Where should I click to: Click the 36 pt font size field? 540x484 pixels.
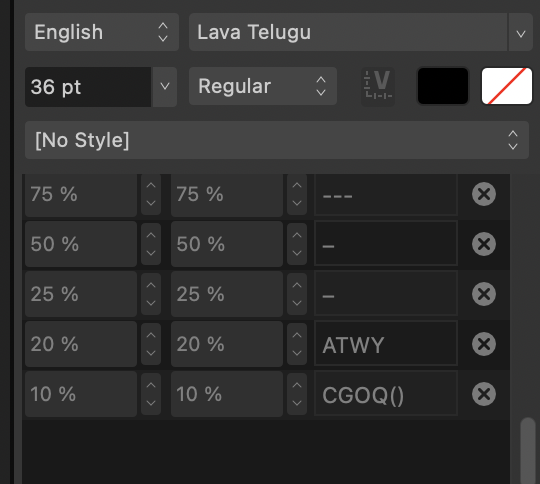[88, 87]
